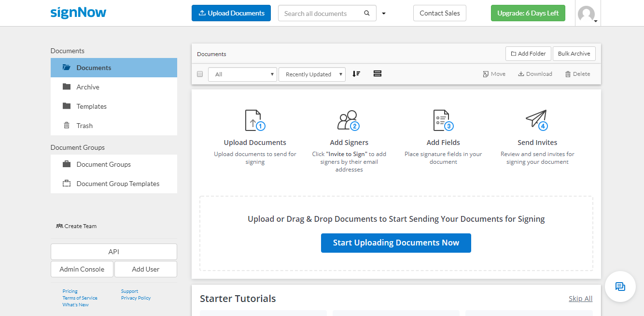Expand advanced search options arrow

384,14
